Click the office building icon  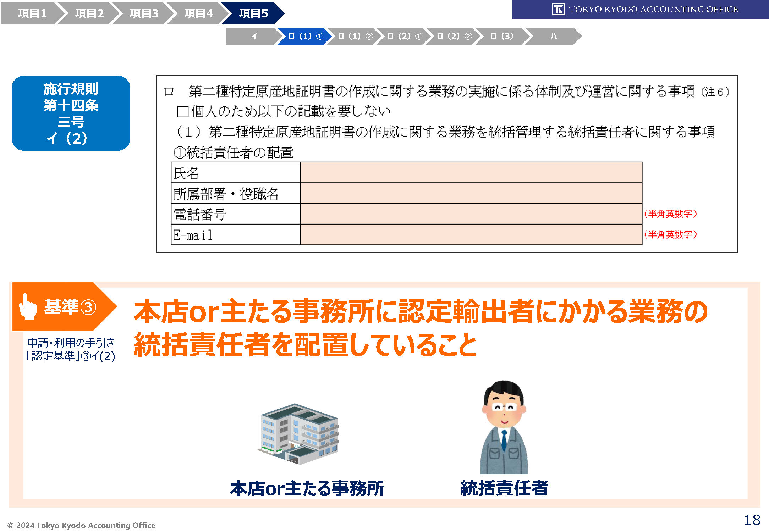point(299,433)
